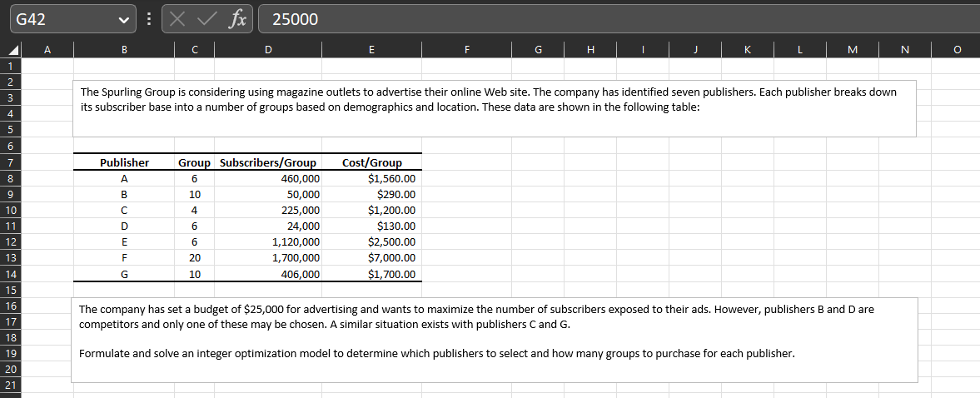Select row 1 header

pyautogui.click(x=12, y=66)
